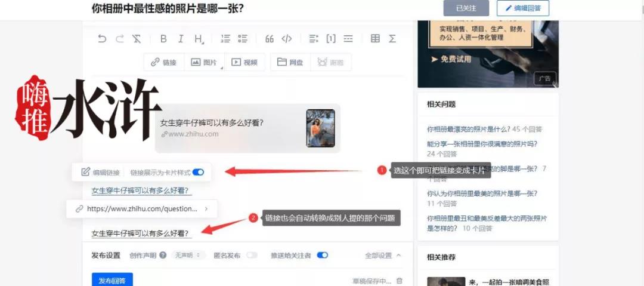Screen dimensions: 644x286
Task: Click the 网盘 cloud drive button
Action: (290, 62)
